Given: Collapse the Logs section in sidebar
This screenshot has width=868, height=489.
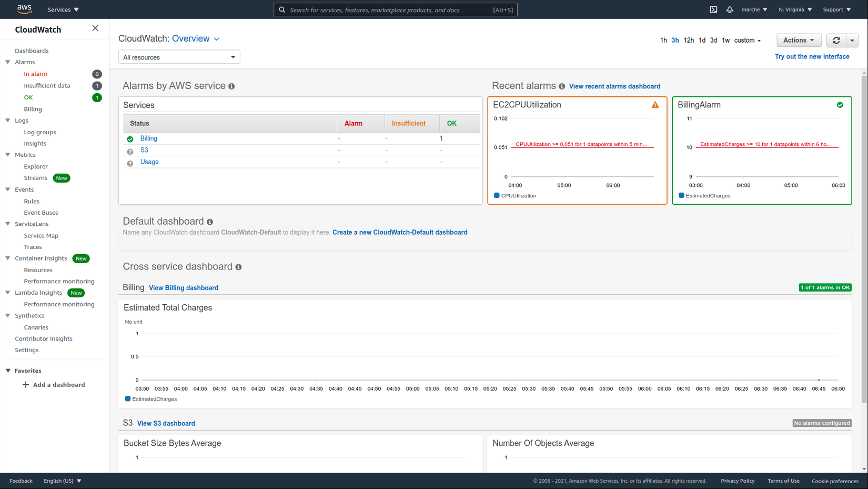Looking at the screenshot, I should [x=8, y=121].
